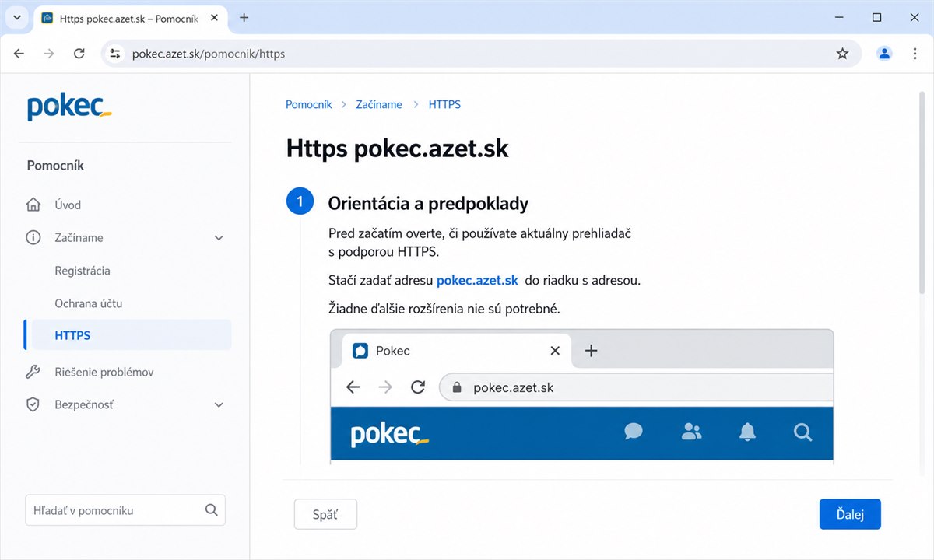Click search icon in illustrated Pokec header

[803, 432]
